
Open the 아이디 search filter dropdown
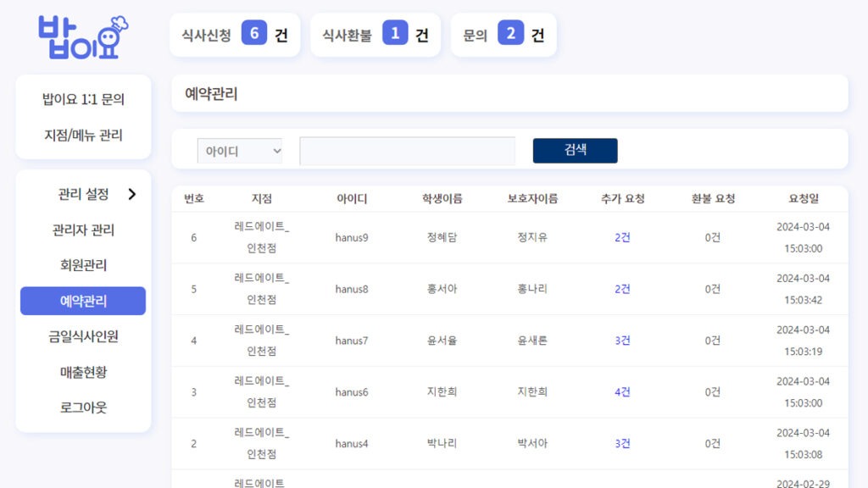point(240,151)
